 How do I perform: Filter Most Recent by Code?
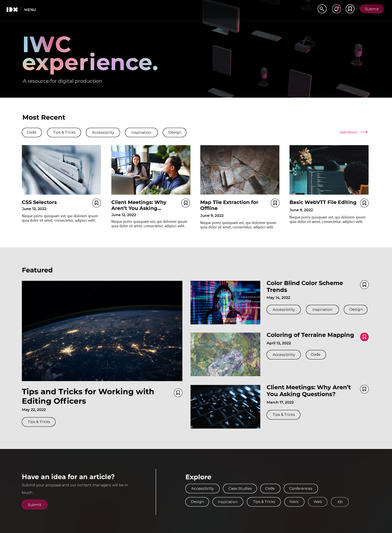32,132
